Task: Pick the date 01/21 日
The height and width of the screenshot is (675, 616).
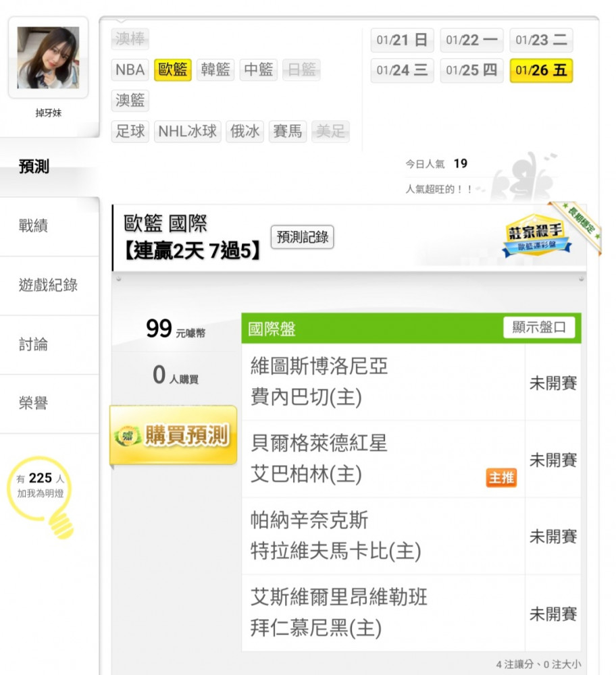Action: [402, 40]
